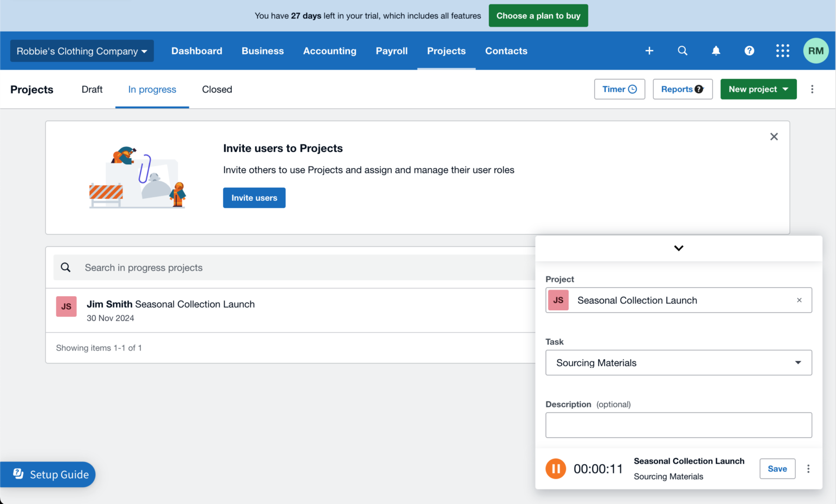
Task: Open the global search icon
Action: 683,51
